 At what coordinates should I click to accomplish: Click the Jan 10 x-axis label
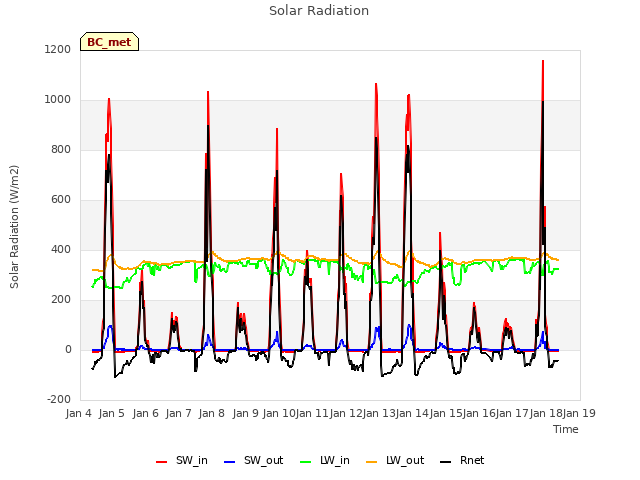point(279,413)
